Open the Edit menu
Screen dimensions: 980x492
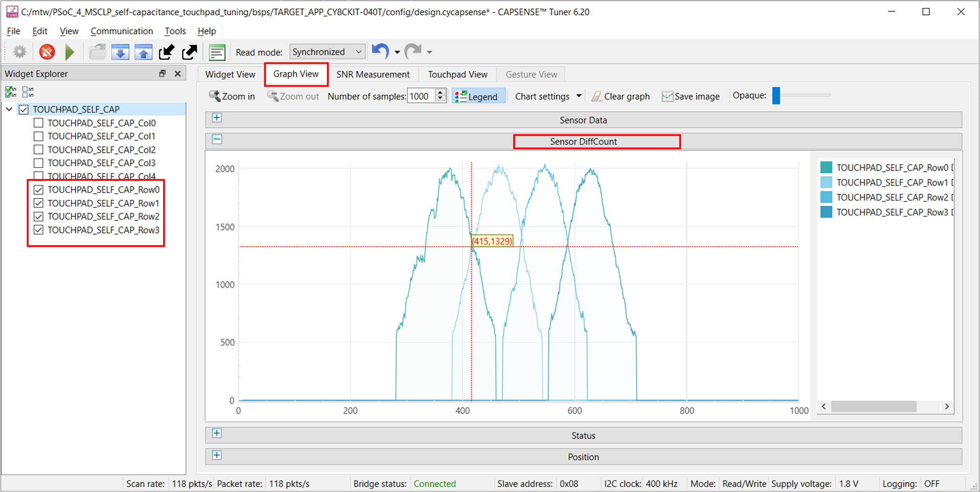coord(40,31)
